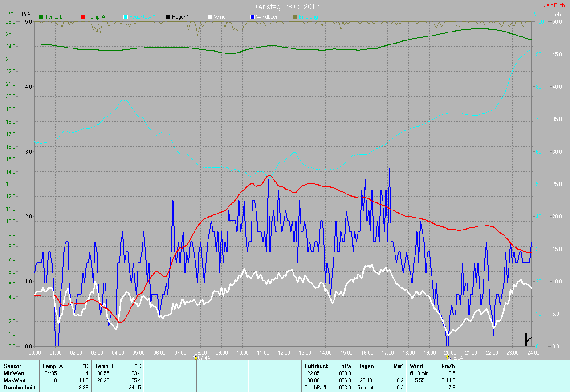Click the green Temp. I. legend swatch
Image resolution: width=570 pixels, height=392 pixels.
[41, 17]
